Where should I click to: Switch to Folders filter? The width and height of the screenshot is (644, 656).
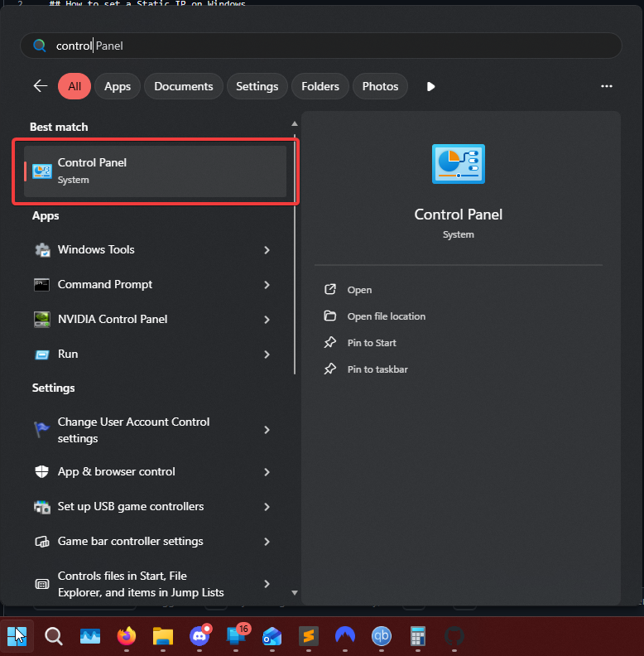pos(320,86)
